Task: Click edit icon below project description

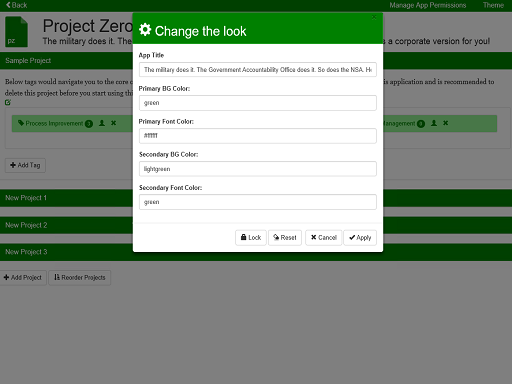Action: point(8,103)
